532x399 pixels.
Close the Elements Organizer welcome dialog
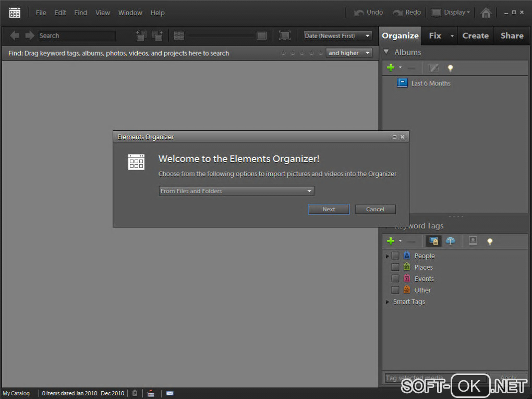point(402,137)
